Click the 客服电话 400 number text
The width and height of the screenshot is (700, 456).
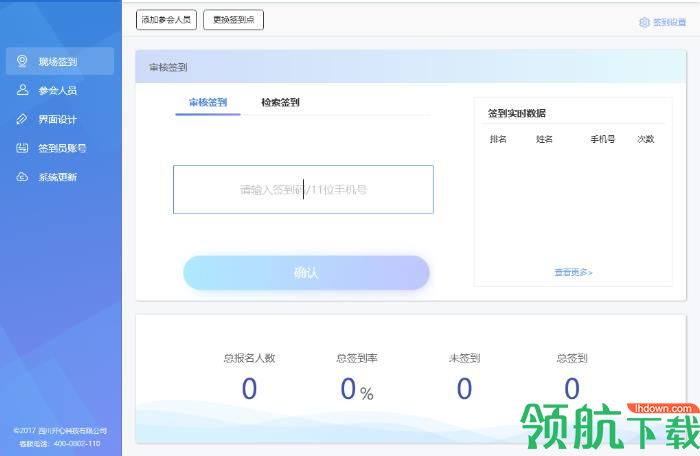pyautogui.click(x=59, y=443)
